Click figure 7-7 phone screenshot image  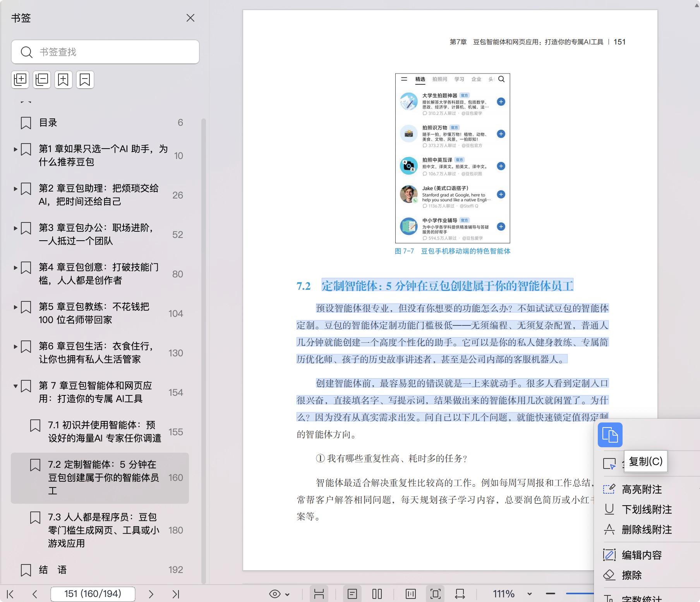453,158
